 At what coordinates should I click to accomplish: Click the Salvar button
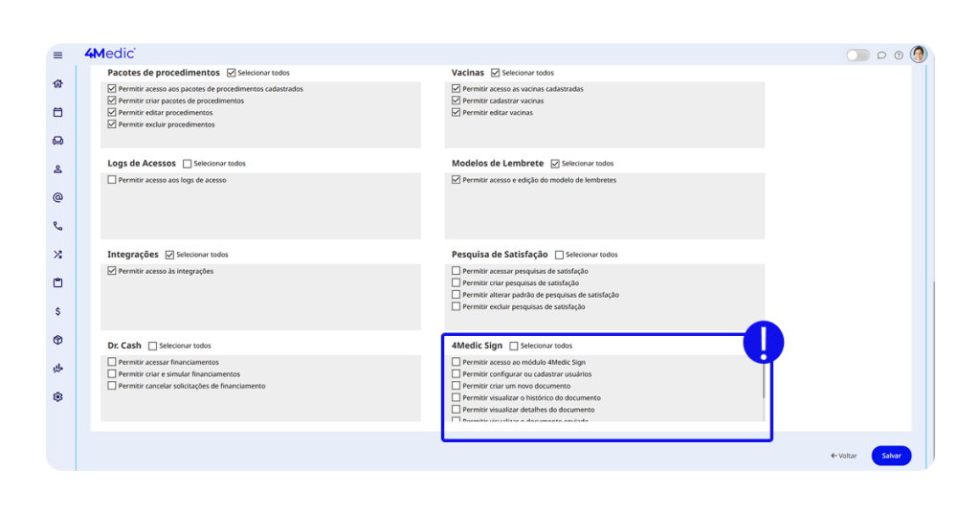[x=891, y=456]
